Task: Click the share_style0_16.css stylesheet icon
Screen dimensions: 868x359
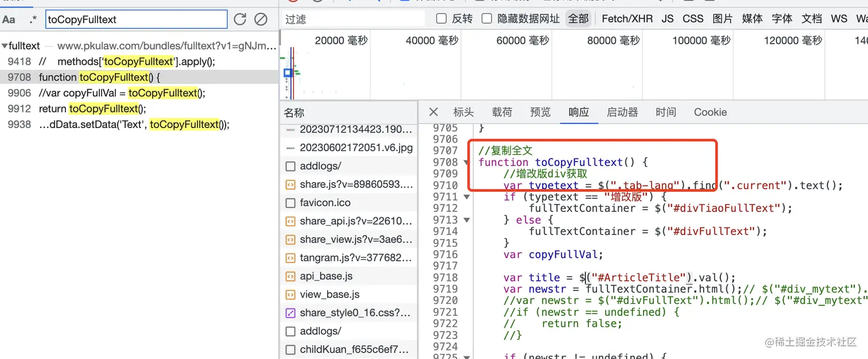Action: (290, 314)
